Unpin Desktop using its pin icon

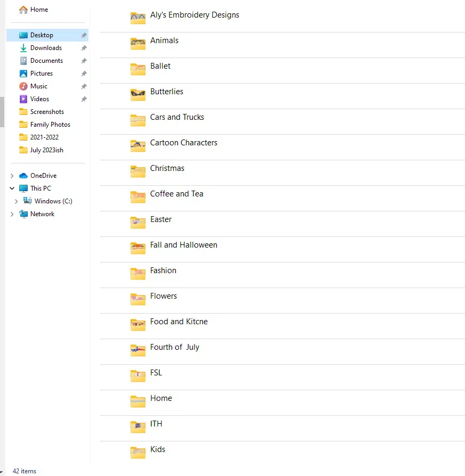click(x=84, y=35)
